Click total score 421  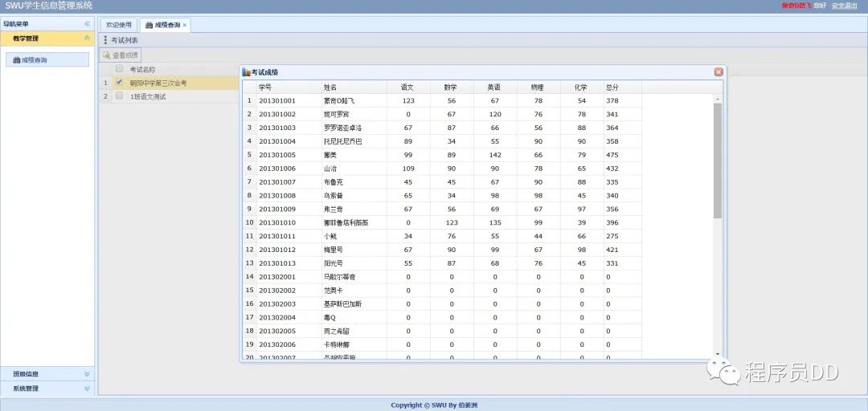point(612,250)
